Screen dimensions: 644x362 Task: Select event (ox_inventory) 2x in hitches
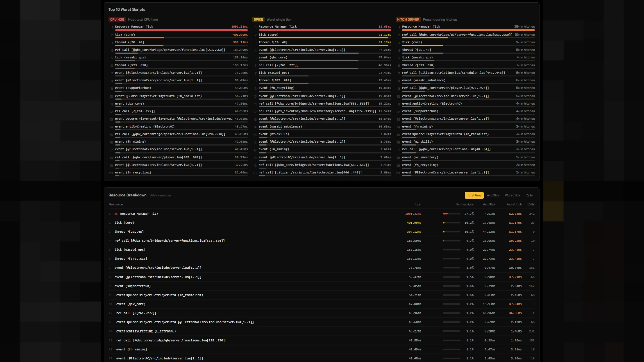click(x=466, y=158)
